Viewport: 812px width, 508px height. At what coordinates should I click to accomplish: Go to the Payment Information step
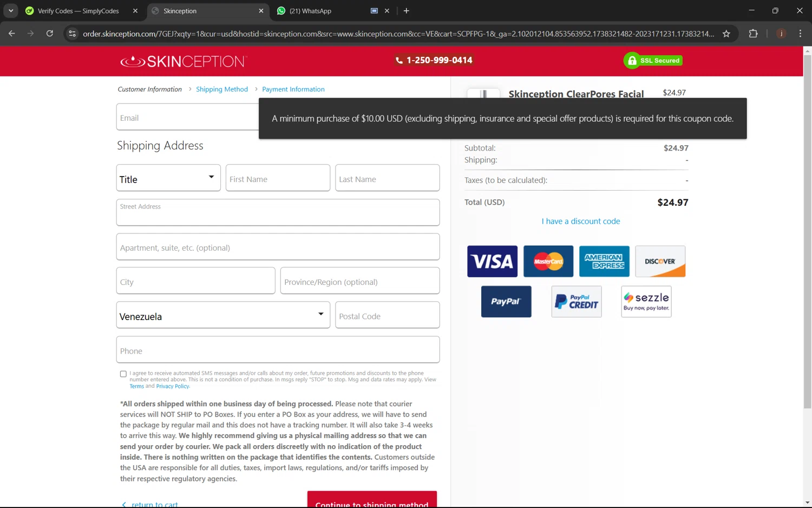293,89
